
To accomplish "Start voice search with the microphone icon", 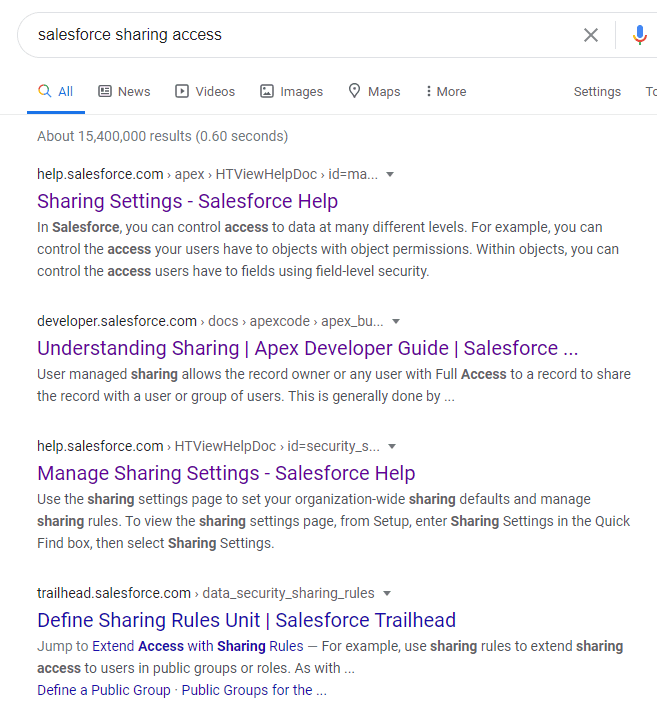I will point(639,35).
